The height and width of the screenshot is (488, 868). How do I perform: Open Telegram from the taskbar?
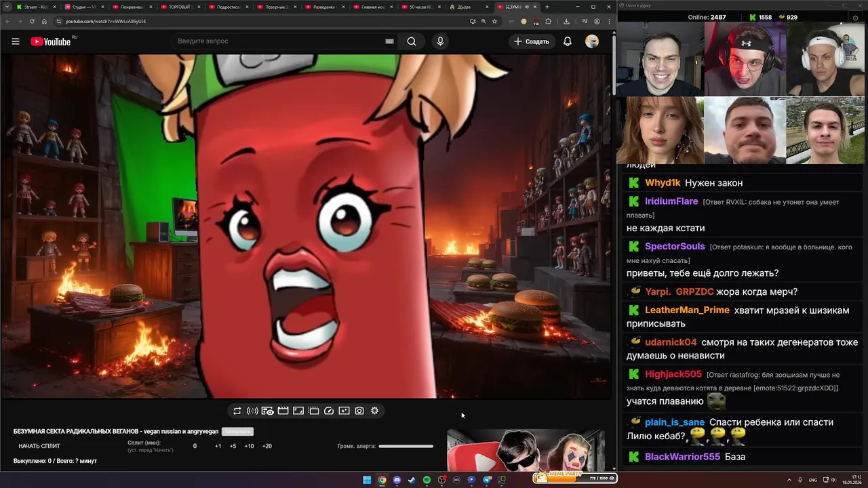coord(486,480)
